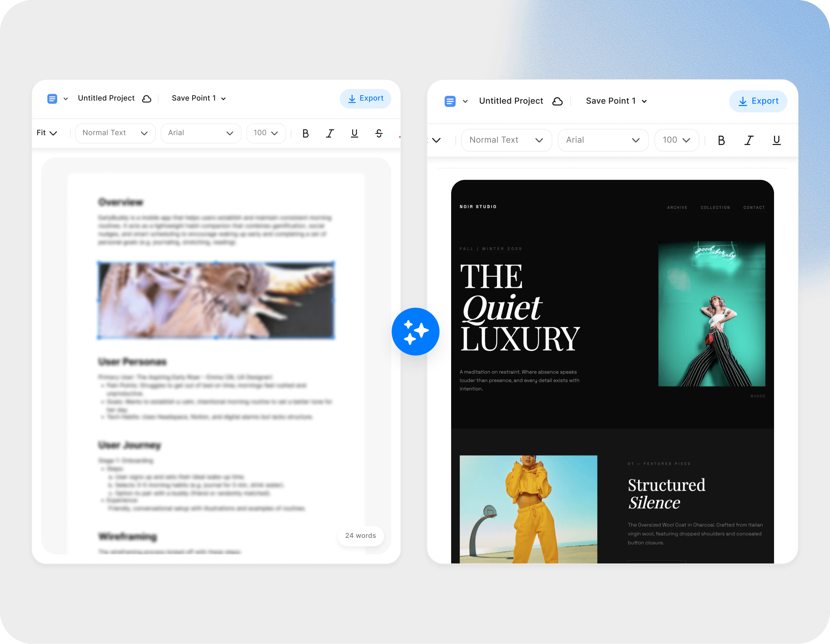Toggle Italic in right editor toolbar
Image resolution: width=830 pixels, height=644 pixels.
pos(749,140)
